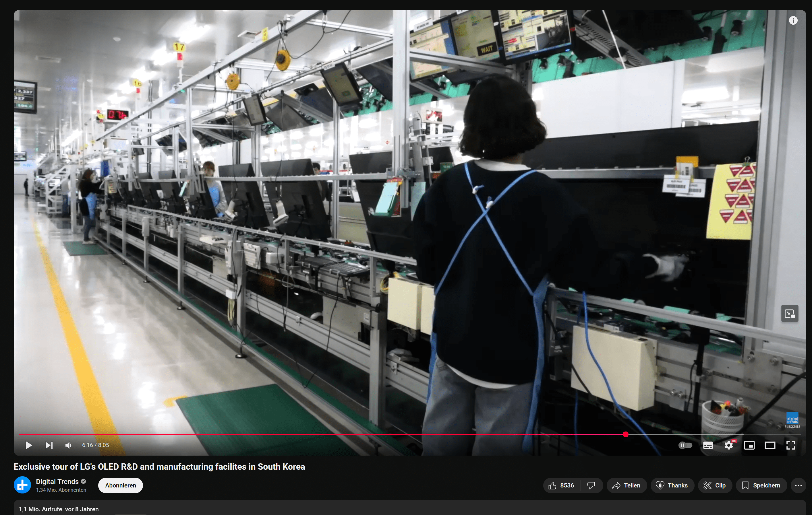Click the info card icon

click(793, 21)
